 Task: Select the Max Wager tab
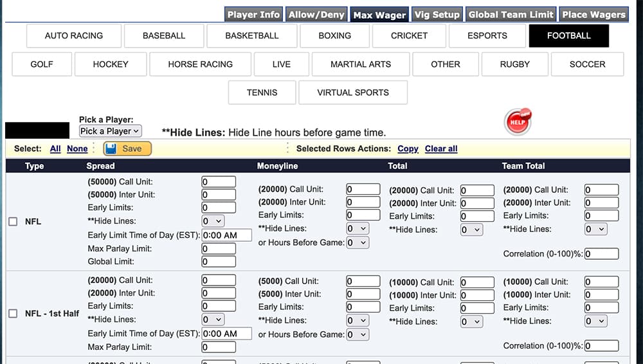point(379,15)
